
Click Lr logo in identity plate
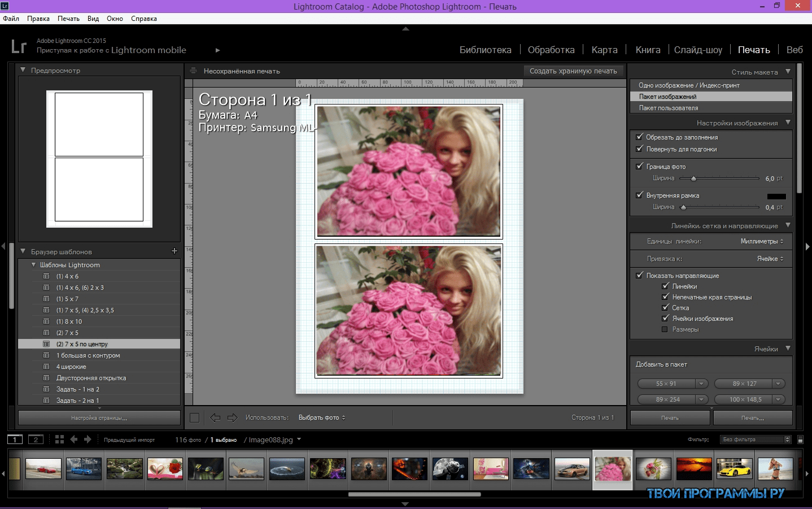coord(19,46)
